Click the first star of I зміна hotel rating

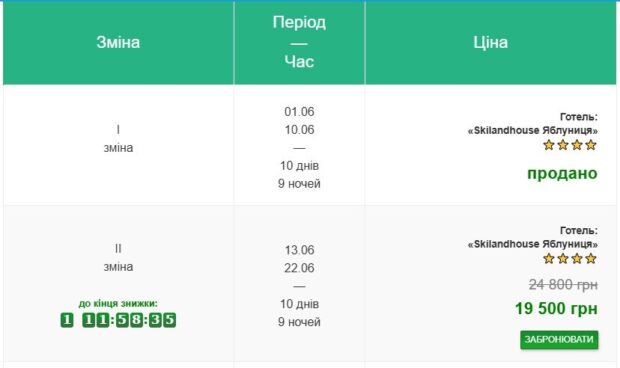548,145
